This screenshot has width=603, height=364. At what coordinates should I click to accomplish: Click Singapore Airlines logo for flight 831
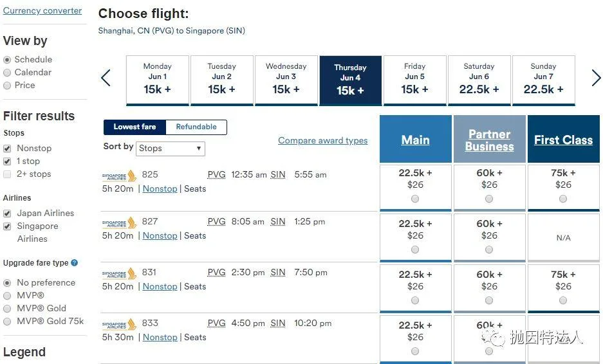[119, 274]
